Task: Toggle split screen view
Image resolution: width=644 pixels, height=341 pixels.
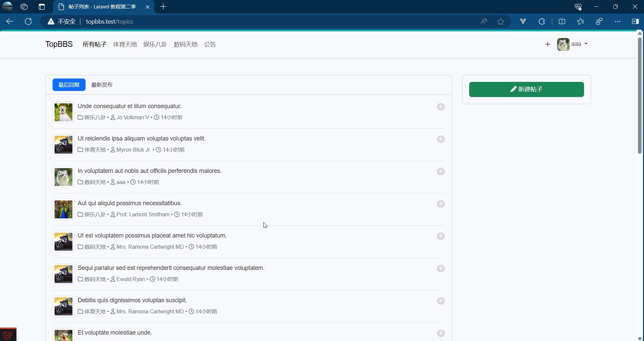Action: [562, 21]
